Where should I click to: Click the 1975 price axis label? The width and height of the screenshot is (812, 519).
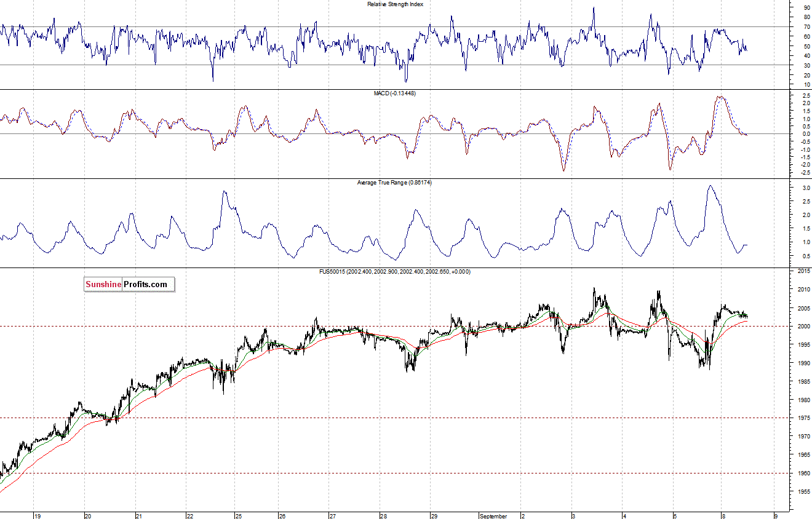pyautogui.click(x=803, y=418)
